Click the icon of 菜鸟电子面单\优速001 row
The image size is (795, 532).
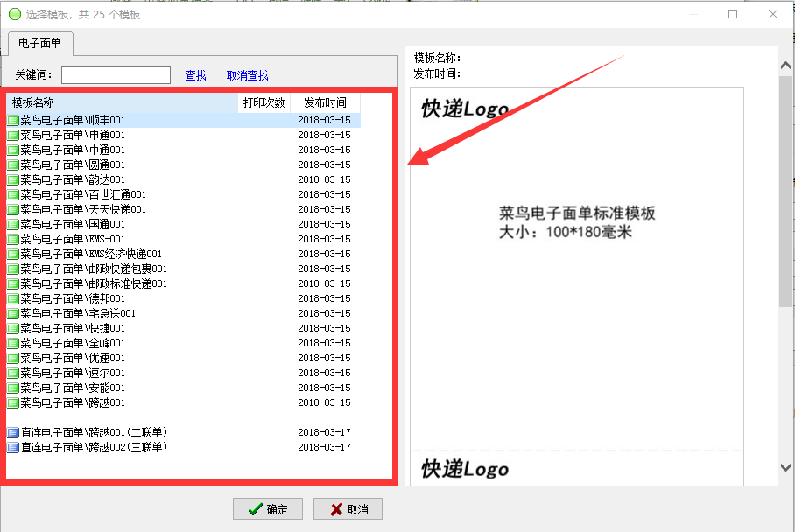[x=13, y=358]
